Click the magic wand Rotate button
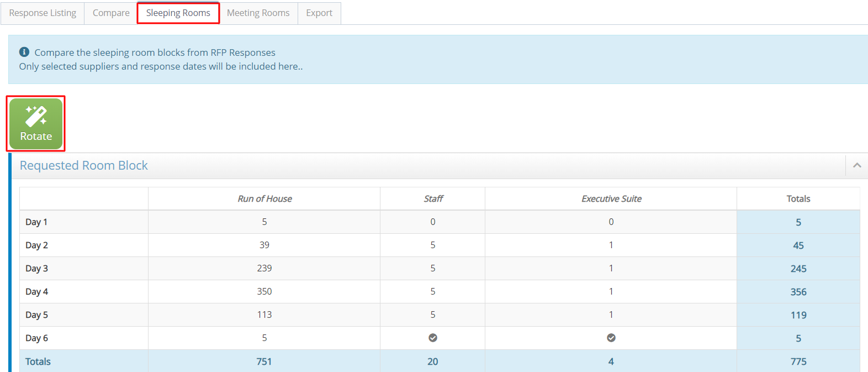The height and width of the screenshot is (372, 868). [36, 124]
